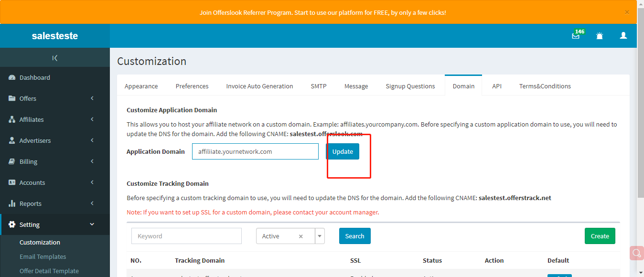644x277 pixels.
Task: Click the gift promotions icon
Action: (x=600, y=35)
